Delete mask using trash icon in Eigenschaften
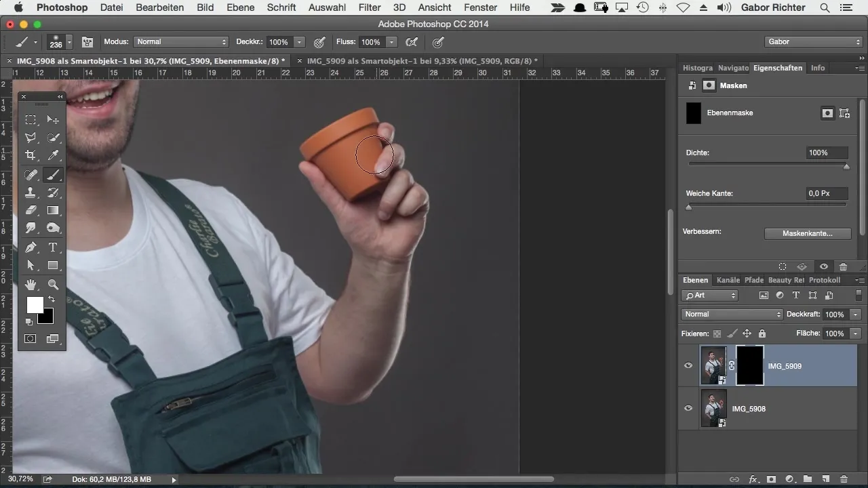 tap(843, 267)
